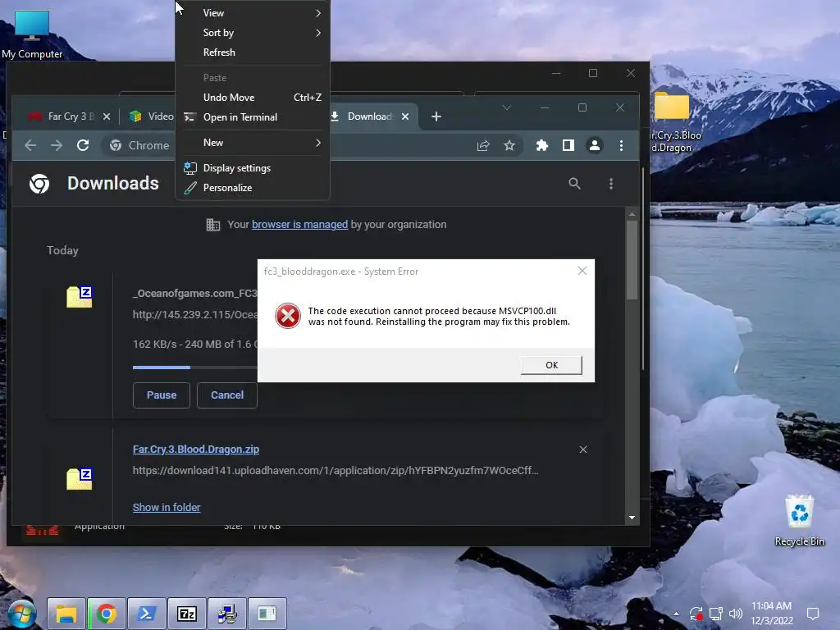Open a new Chrome tab

pyautogui.click(x=436, y=116)
